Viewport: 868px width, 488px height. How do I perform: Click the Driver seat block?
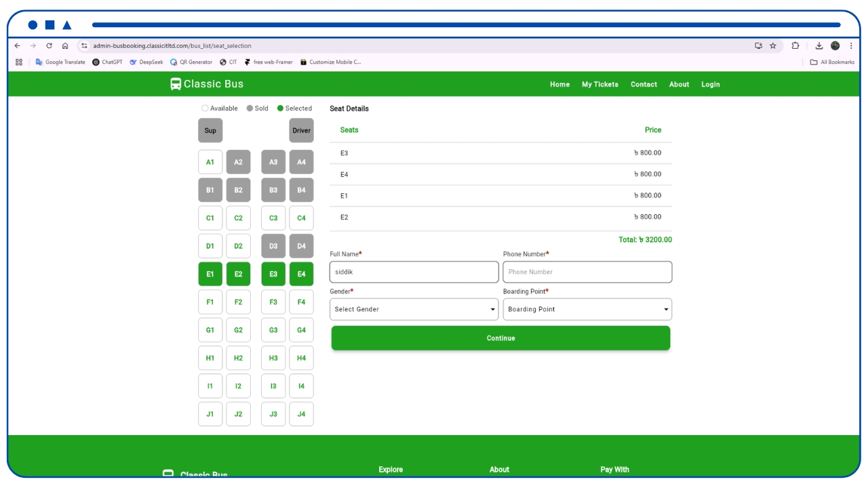(x=301, y=131)
